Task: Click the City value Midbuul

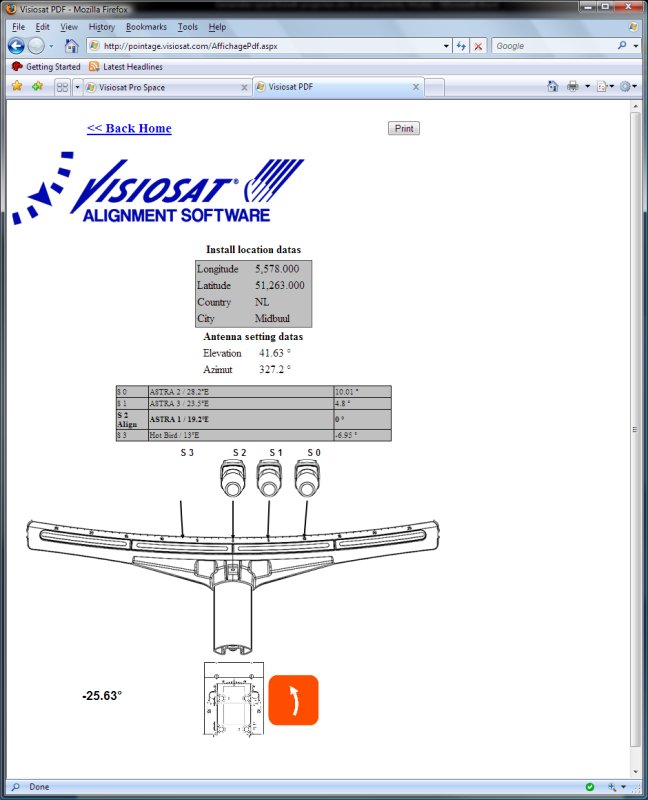Action: (272, 318)
